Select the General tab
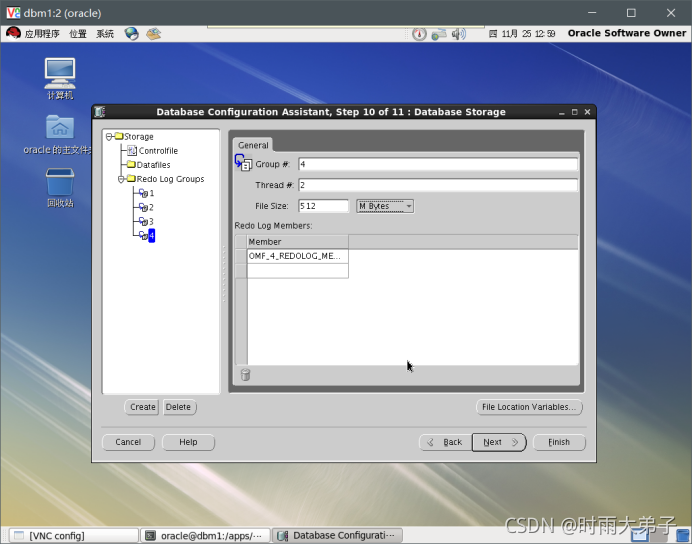The width and height of the screenshot is (692, 544). pyautogui.click(x=253, y=145)
